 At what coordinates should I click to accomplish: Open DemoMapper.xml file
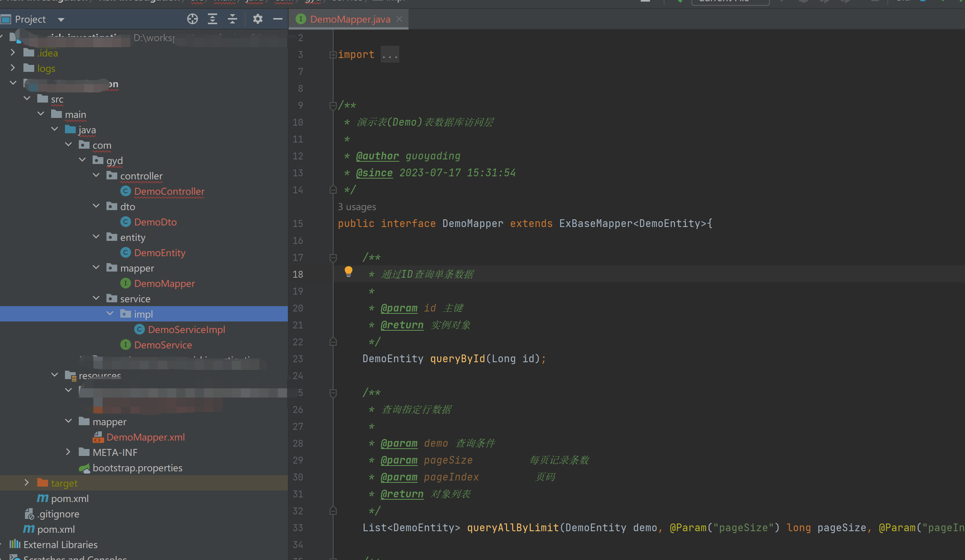145,437
